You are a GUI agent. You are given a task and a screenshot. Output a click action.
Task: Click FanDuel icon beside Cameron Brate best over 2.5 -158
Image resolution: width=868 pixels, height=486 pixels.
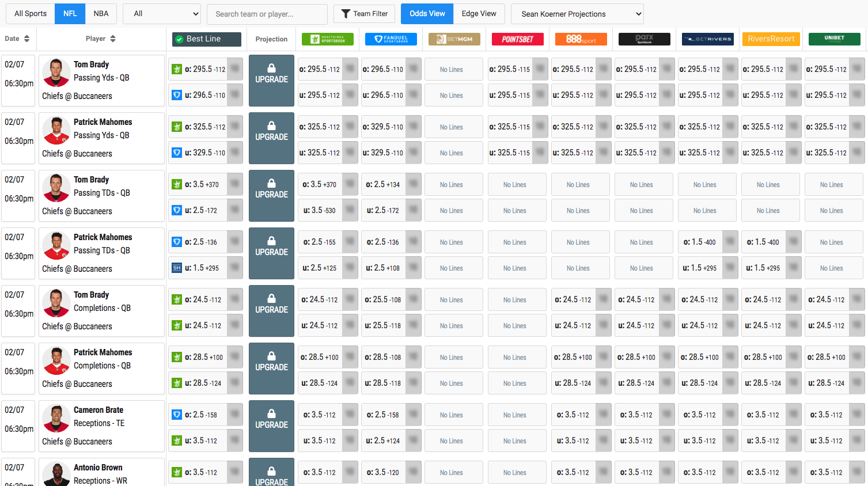coord(177,415)
